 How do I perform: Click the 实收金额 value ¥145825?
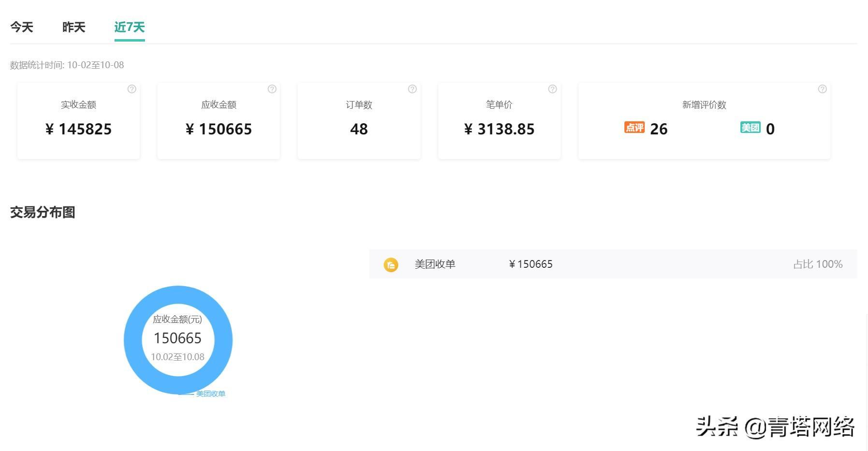tap(79, 129)
